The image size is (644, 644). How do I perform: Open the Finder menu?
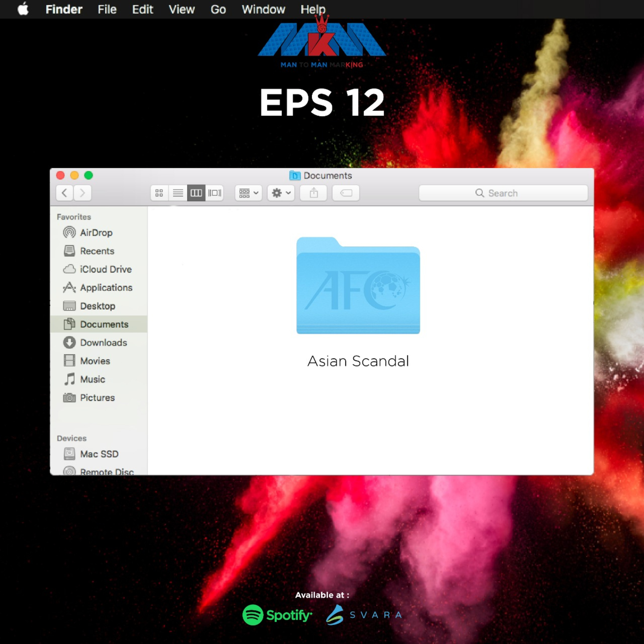tap(64, 9)
